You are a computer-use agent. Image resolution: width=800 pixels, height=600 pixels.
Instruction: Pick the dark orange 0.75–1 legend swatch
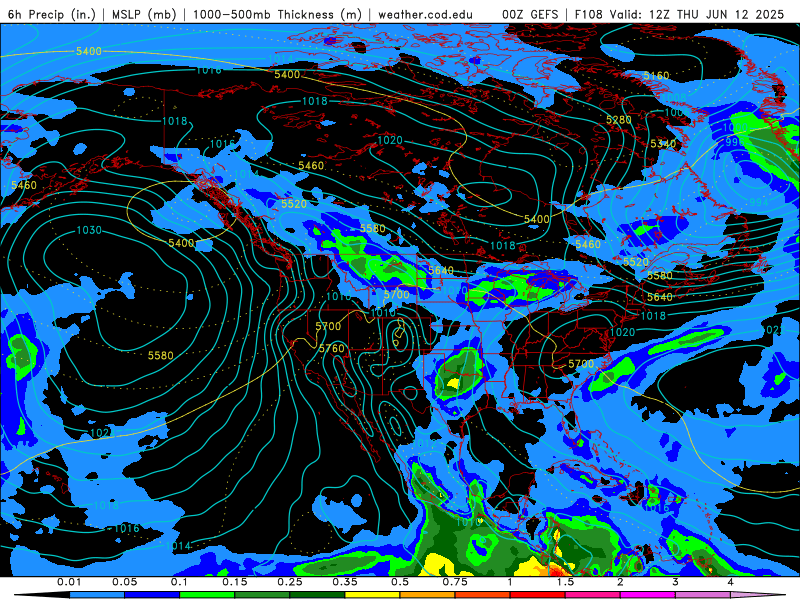click(483, 595)
